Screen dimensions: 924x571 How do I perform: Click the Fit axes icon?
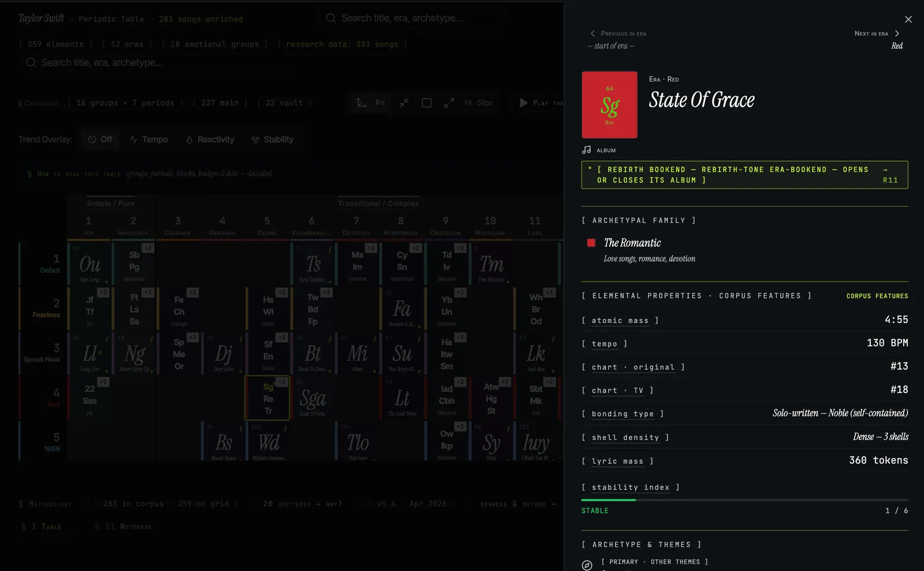pyautogui.click(x=362, y=103)
